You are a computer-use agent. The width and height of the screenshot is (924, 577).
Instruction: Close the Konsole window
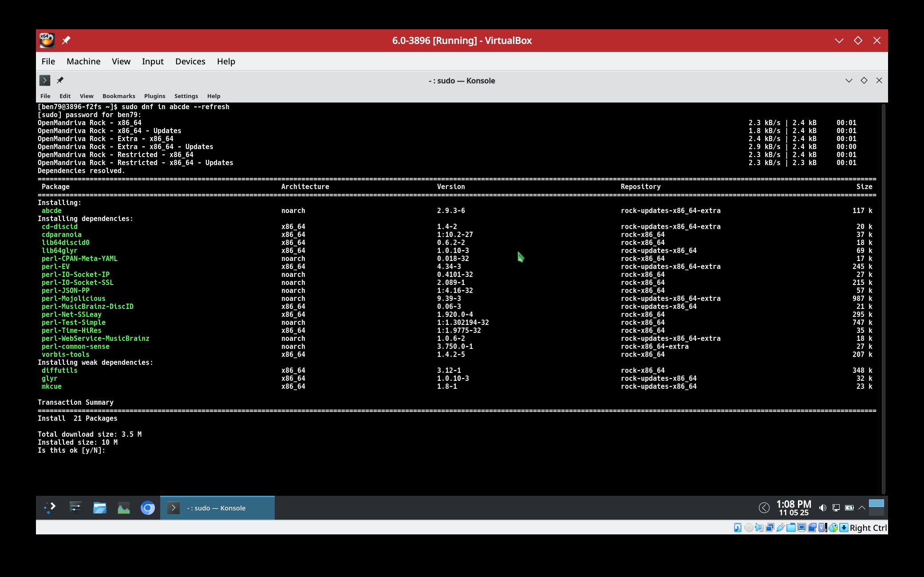point(879,80)
